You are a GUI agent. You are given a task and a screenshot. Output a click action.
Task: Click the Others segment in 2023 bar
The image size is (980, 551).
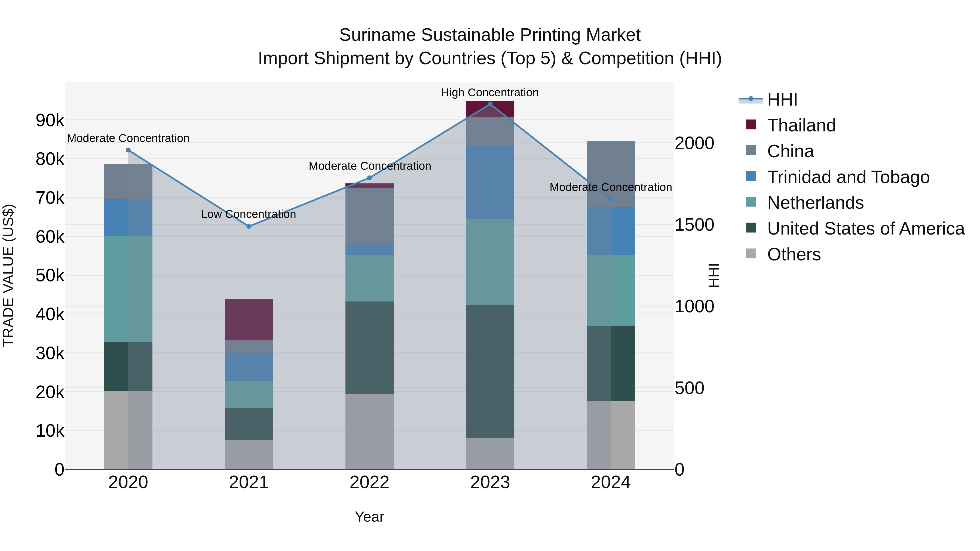pos(490,454)
